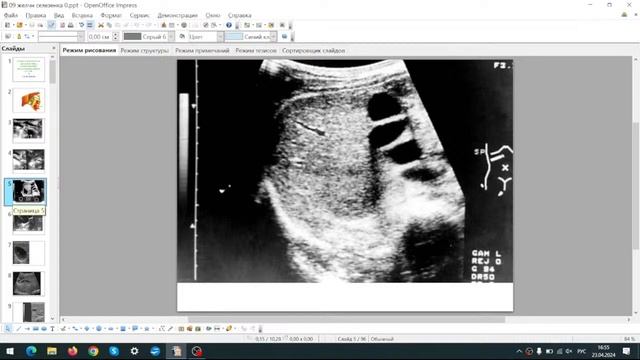Viewport: 640px width, 360px height.
Task: Click the Print icon in toolbar
Action: point(71,25)
